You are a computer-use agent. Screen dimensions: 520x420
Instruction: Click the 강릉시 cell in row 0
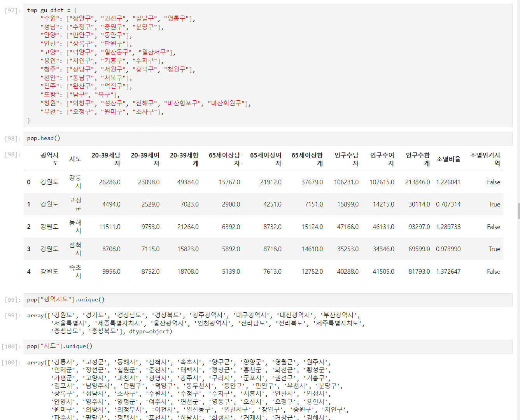[x=75, y=182]
